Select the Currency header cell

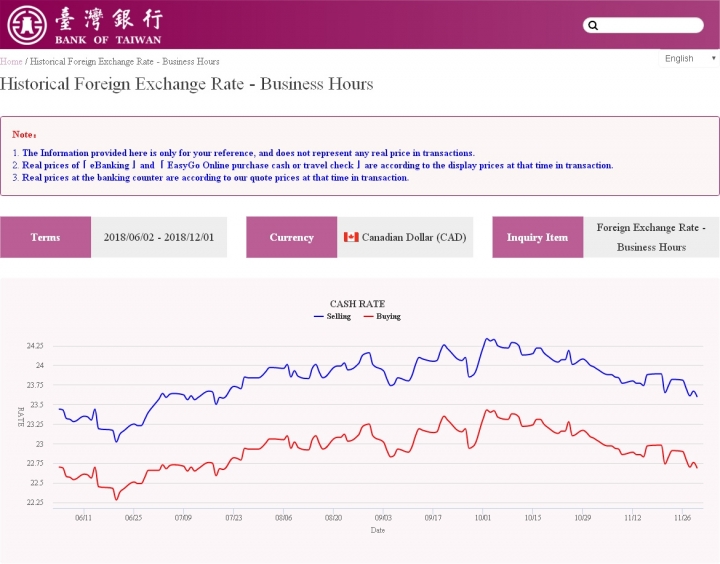292,237
